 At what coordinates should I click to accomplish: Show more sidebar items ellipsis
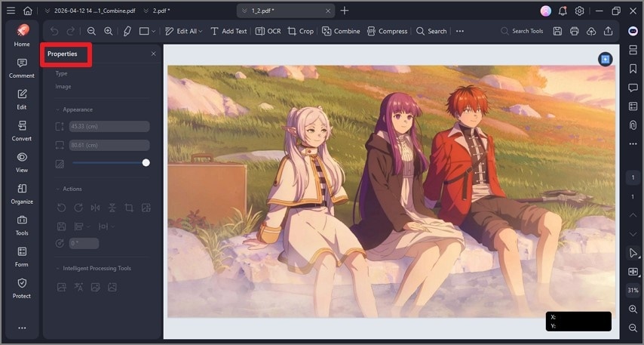[22, 328]
